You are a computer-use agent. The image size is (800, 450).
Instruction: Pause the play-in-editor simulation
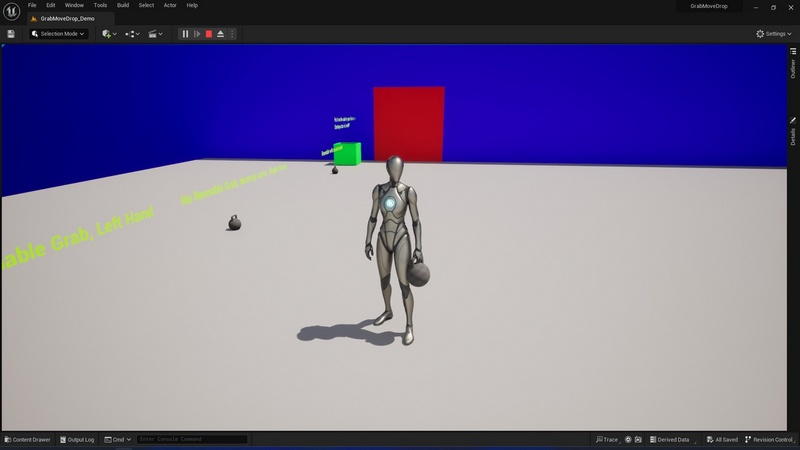[x=185, y=34]
